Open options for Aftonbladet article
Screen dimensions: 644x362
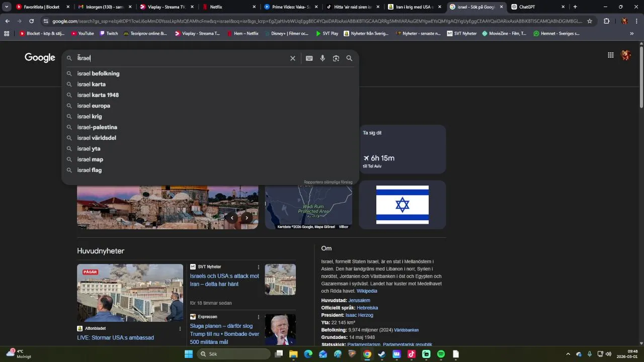180,328
